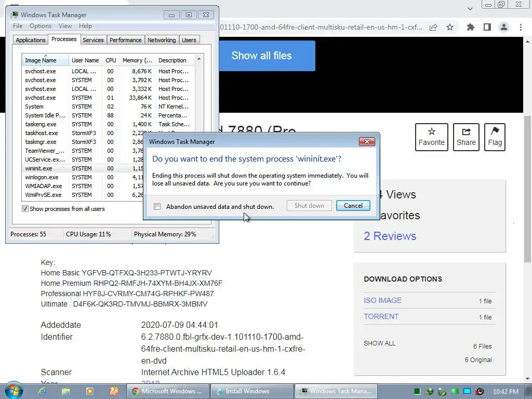Viewport: 532px width, 399px height.
Task: Switch to the Performance tab
Action: [x=125, y=40]
